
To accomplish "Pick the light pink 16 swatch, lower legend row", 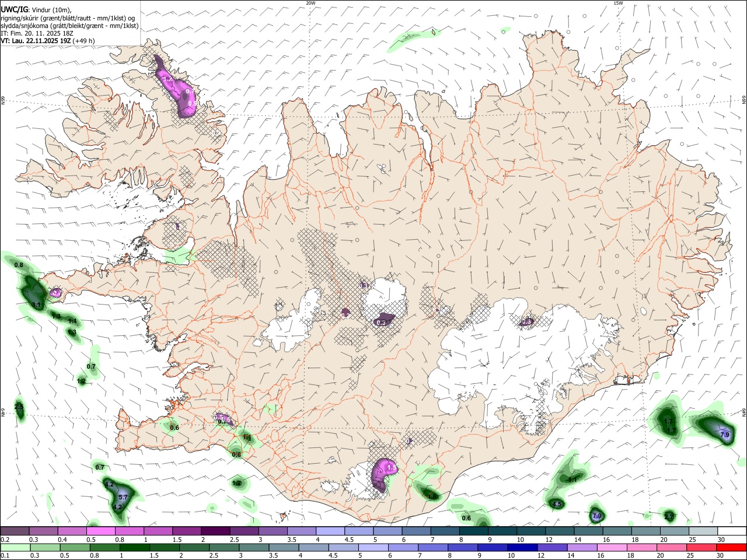I will click(610, 548).
